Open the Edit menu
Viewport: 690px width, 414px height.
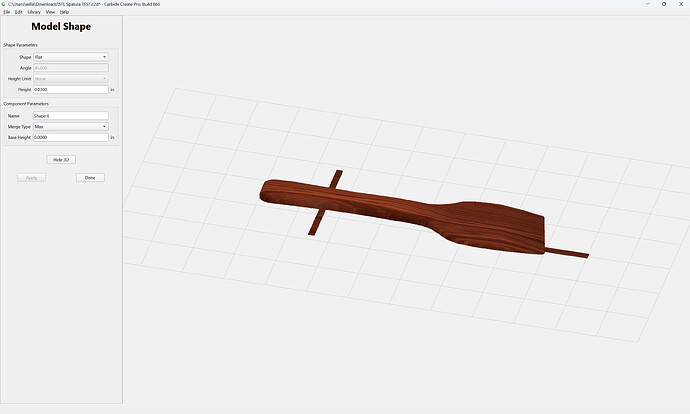tap(18, 12)
